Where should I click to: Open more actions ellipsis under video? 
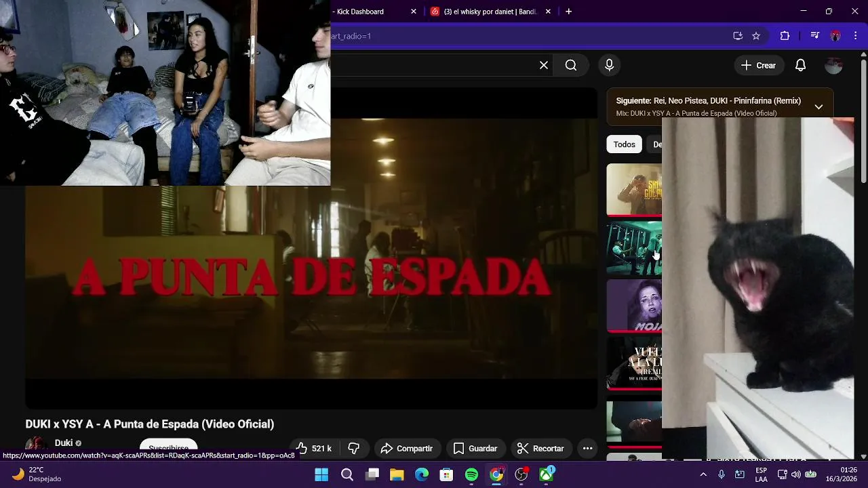[587, 448]
